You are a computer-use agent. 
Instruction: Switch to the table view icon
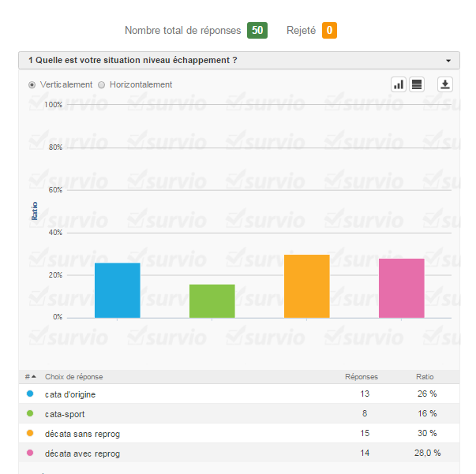click(418, 84)
